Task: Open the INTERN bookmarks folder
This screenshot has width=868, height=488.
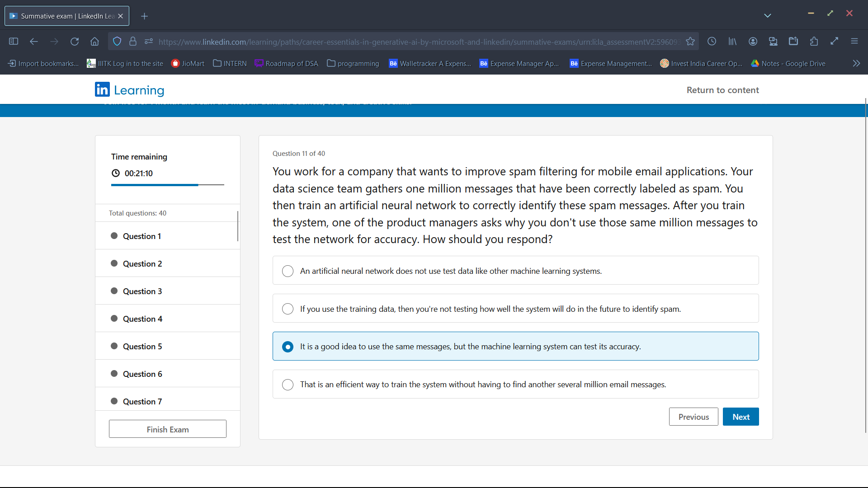Action: [x=230, y=63]
